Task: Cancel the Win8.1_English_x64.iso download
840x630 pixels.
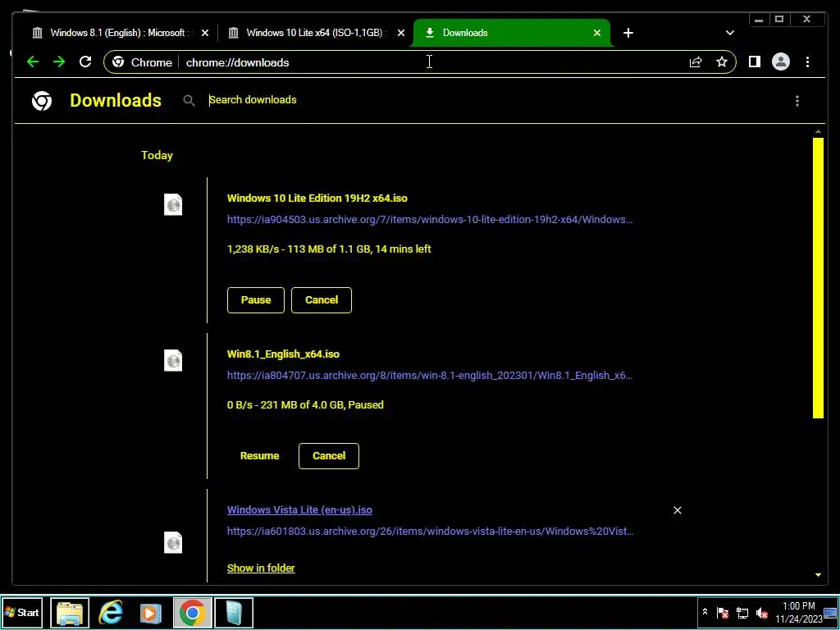Action: tap(328, 456)
